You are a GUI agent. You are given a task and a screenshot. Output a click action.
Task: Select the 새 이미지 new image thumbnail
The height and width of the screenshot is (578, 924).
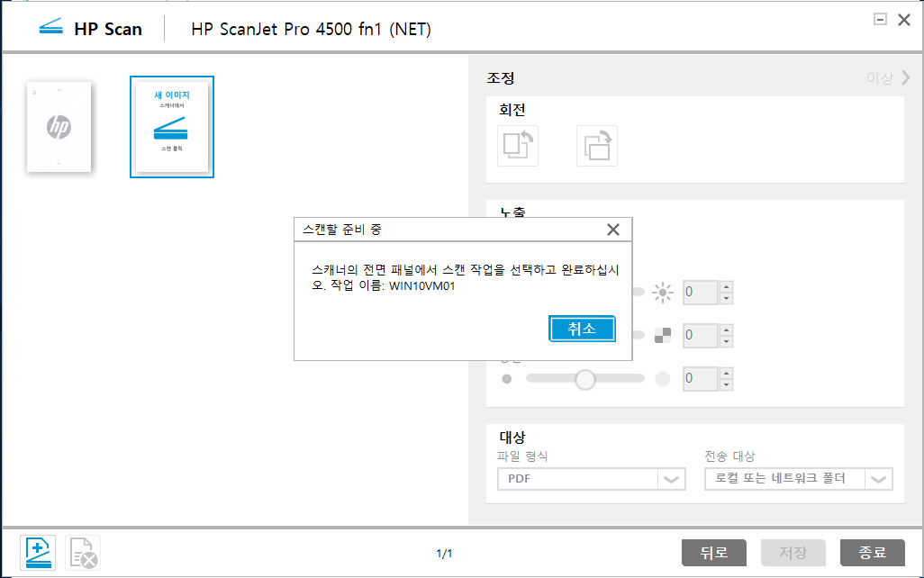click(172, 127)
